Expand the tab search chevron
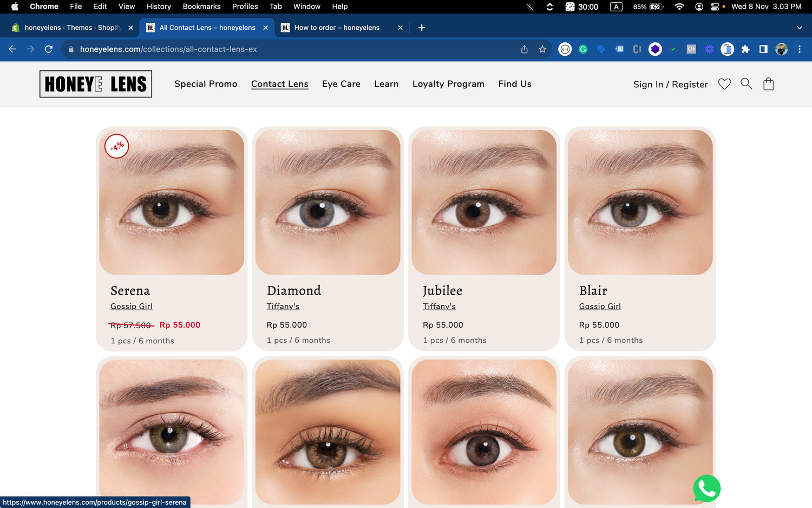This screenshot has width=812, height=508. click(800, 28)
